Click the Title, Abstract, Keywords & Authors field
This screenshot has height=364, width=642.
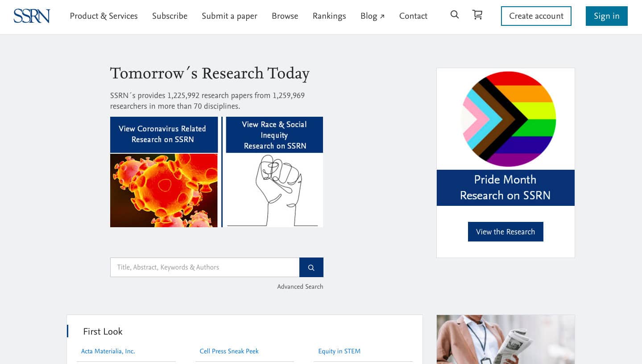click(205, 267)
